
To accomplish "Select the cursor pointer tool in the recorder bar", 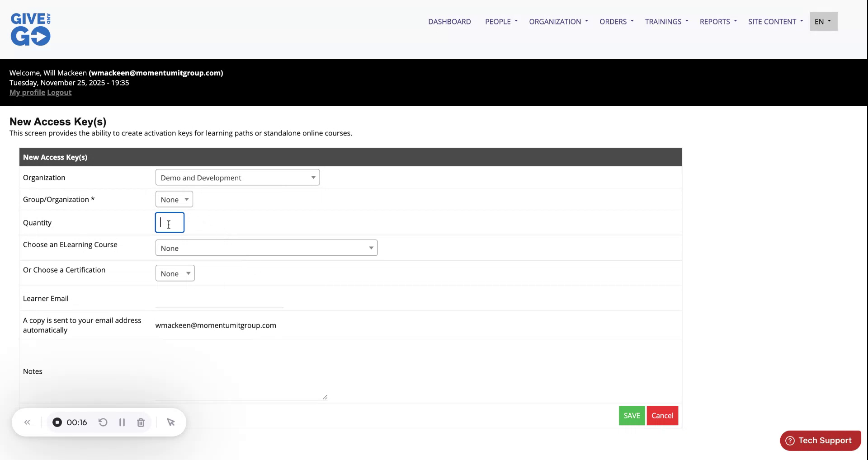I will pyautogui.click(x=170, y=422).
